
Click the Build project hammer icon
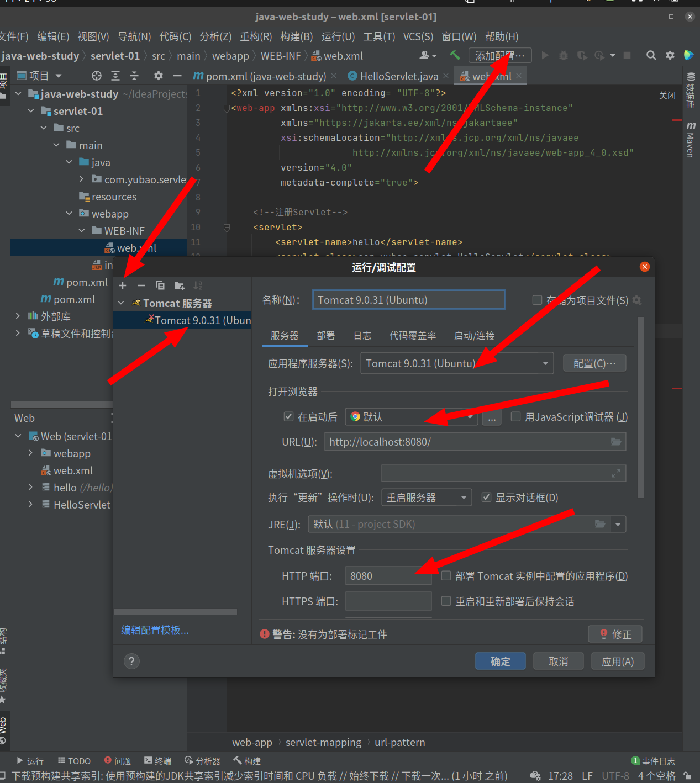pos(455,55)
